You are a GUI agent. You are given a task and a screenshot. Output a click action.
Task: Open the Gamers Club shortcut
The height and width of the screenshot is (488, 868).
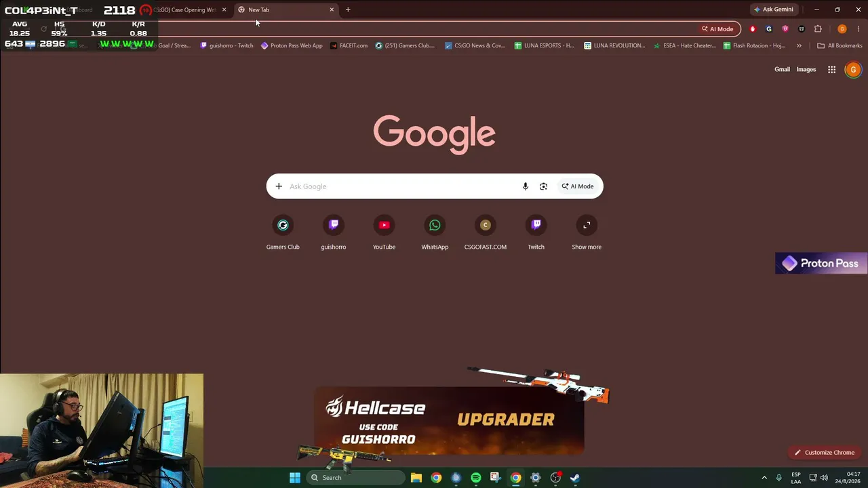click(283, 232)
